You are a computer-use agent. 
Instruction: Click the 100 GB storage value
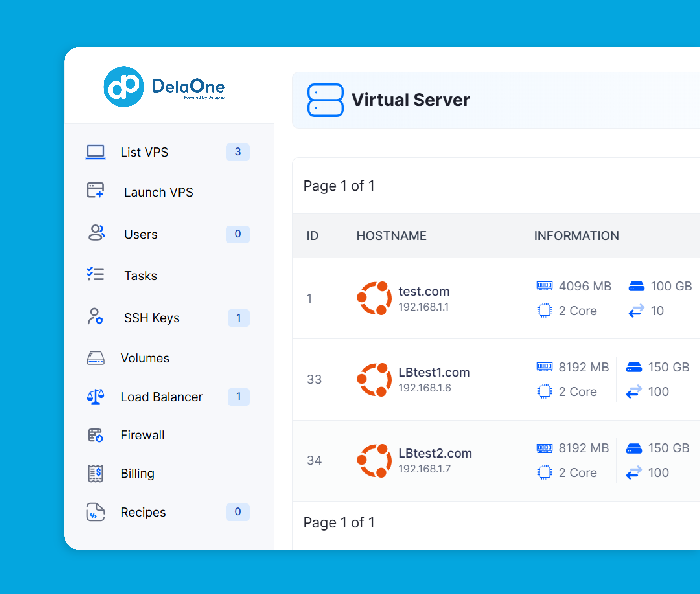click(671, 286)
